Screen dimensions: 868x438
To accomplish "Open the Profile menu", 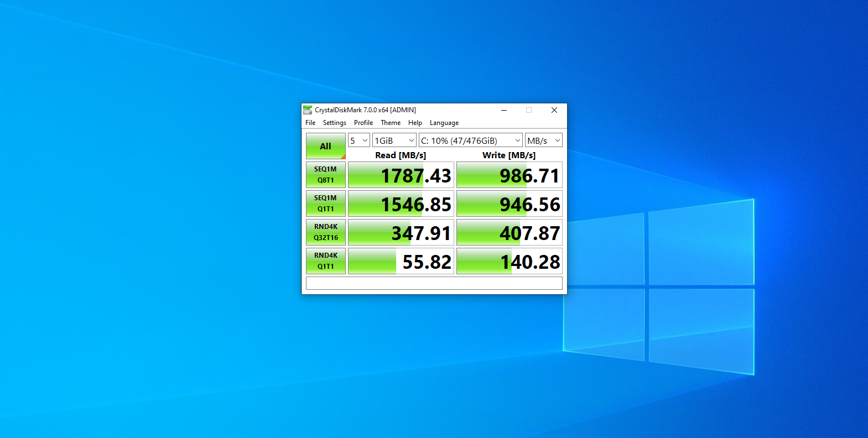I will pos(363,123).
